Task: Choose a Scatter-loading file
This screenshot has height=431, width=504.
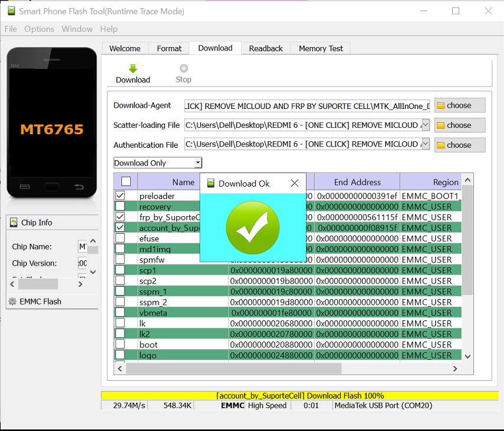Action: (460, 125)
